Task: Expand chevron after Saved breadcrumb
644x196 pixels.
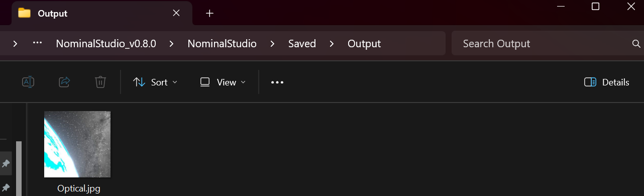Action: pyautogui.click(x=332, y=44)
